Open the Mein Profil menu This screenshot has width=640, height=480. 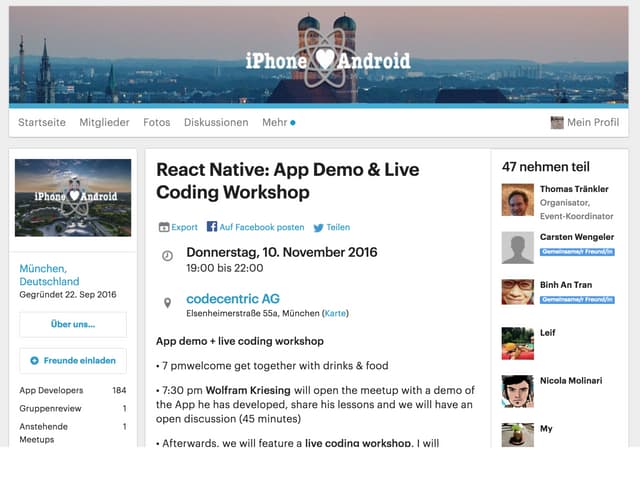pos(584,122)
